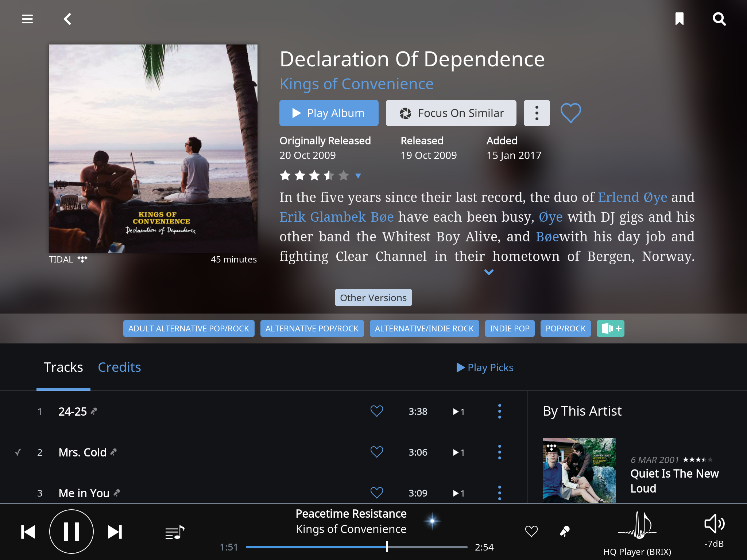Viewport: 747px width, 560px height.
Task: Open the Declaration Of Dependence album cover
Action: (x=153, y=149)
